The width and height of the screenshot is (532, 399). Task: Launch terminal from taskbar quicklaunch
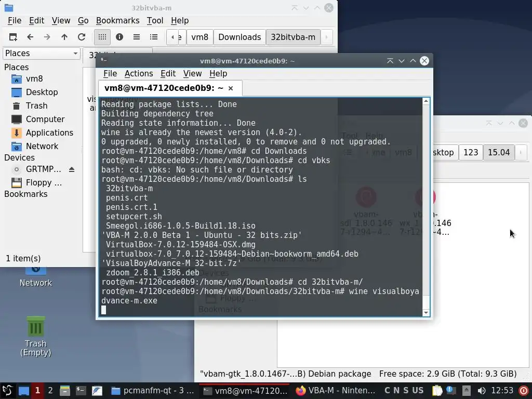click(81, 391)
